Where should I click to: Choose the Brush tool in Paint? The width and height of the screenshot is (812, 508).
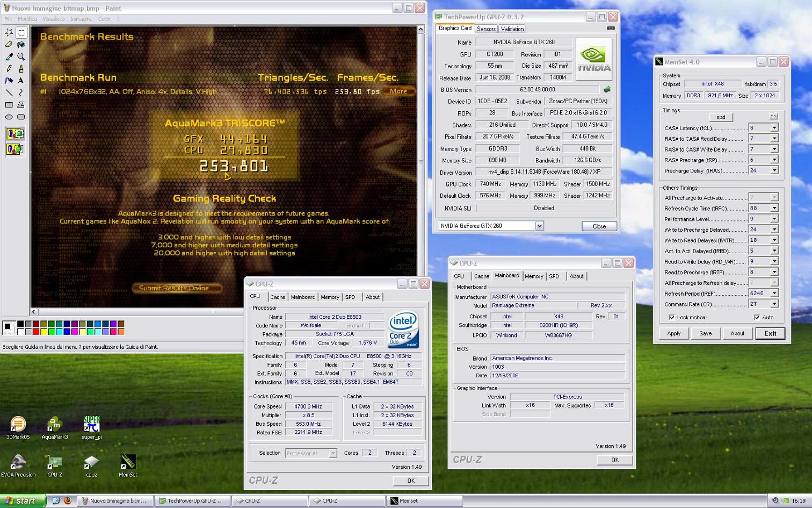click(21, 68)
